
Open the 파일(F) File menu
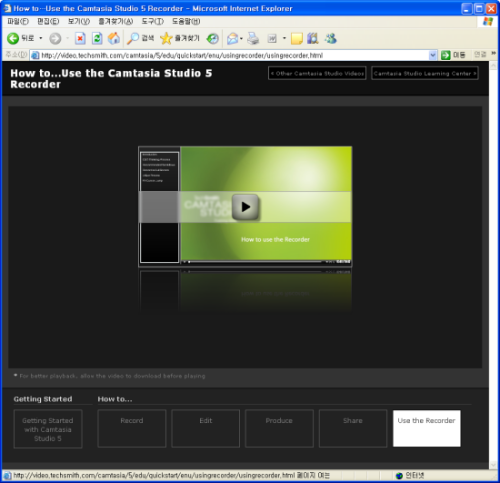click(x=18, y=22)
